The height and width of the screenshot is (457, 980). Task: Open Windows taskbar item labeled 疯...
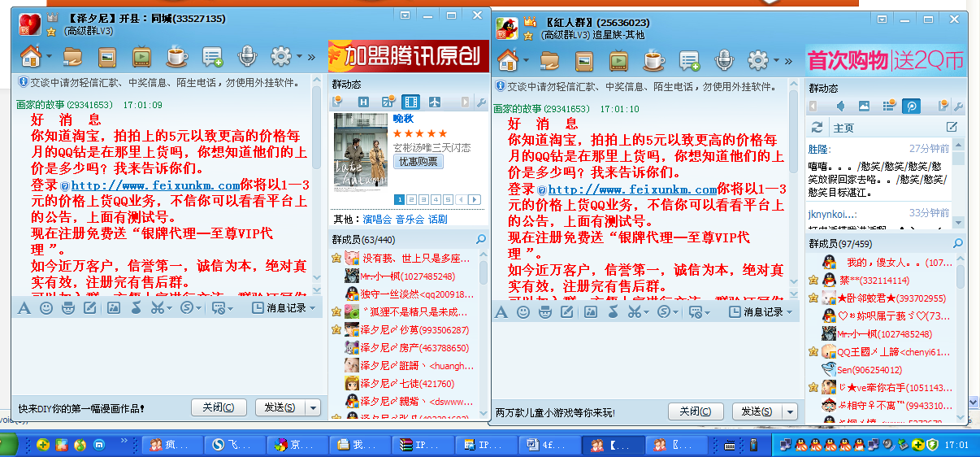[x=170, y=445]
